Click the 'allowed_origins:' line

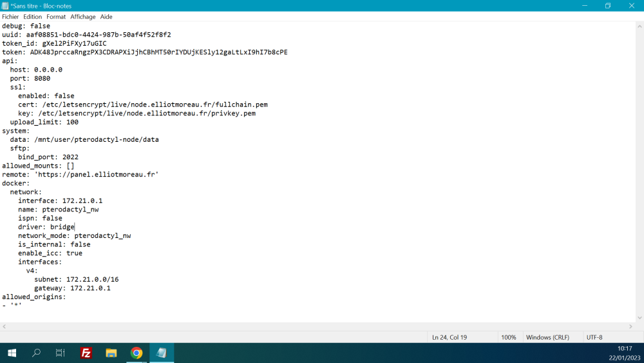(x=34, y=297)
